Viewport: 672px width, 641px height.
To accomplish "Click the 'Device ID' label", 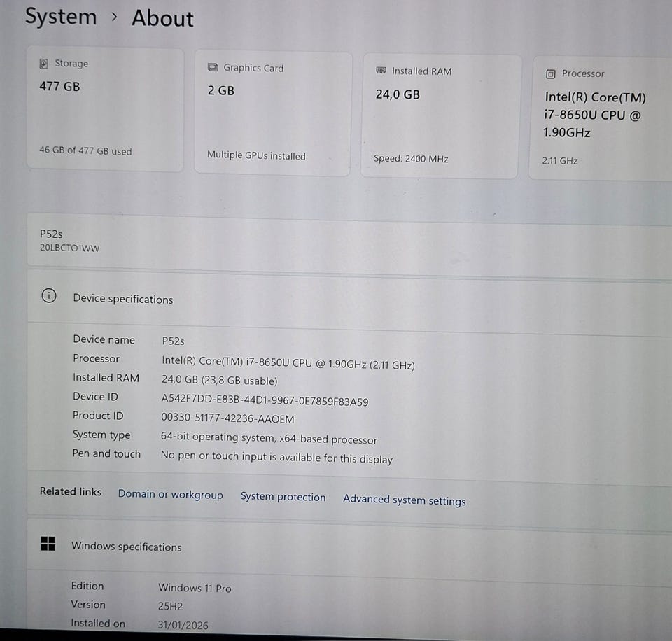I will point(95,397).
